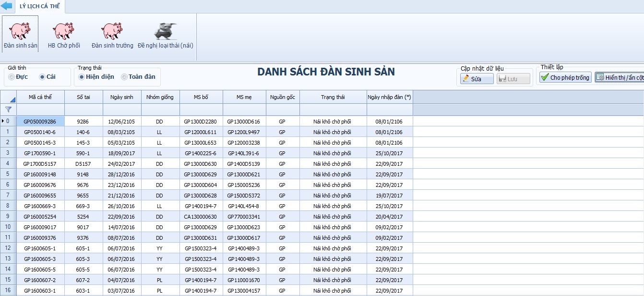Select cell GP1600605-5
644x296 pixels.
tap(40, 270)
